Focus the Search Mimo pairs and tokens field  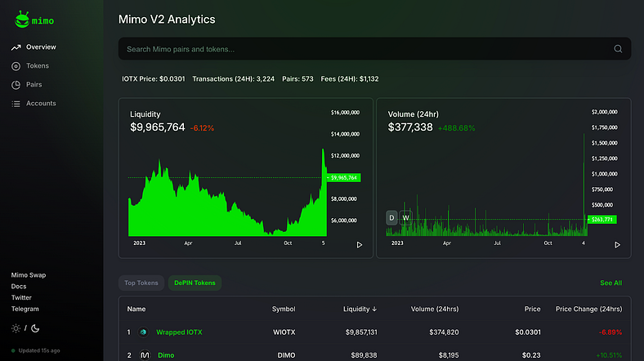pos(374,49)
